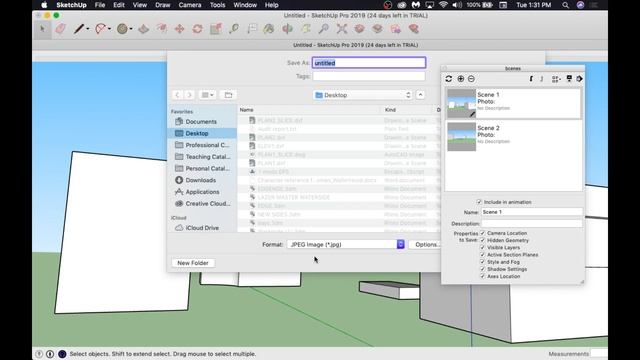
Task: Open the Window menu
Action: click(245, 5)
